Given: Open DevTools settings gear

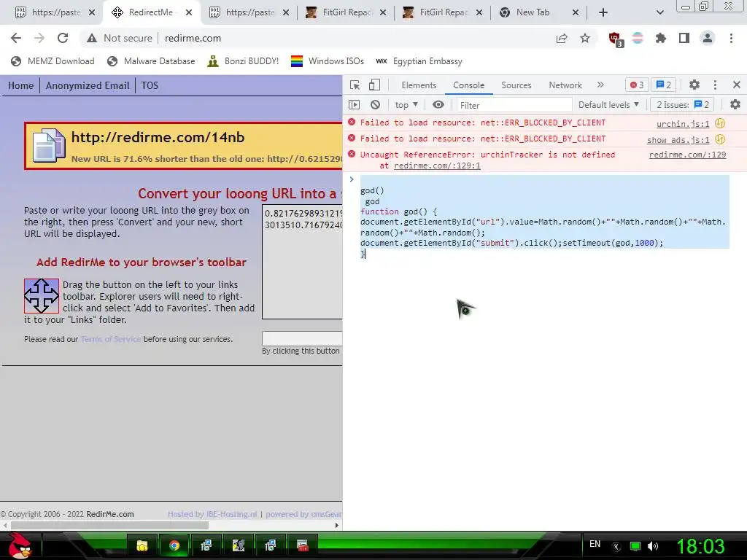Looking at the screenshot, I should pos(694,85).
